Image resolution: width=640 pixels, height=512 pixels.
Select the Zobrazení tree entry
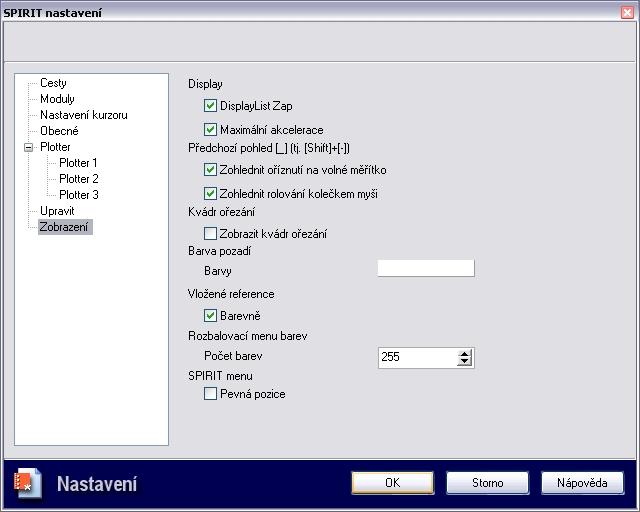coord(64,227)
